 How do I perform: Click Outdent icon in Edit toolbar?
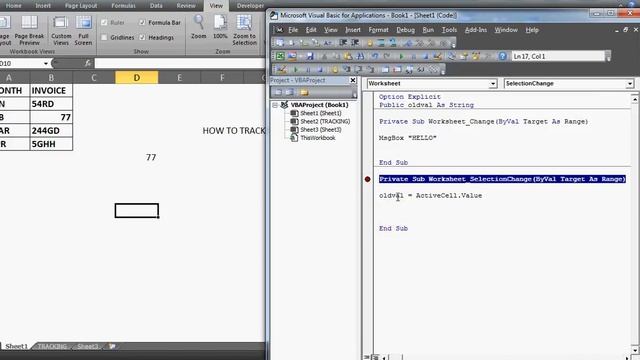[355, 43]
